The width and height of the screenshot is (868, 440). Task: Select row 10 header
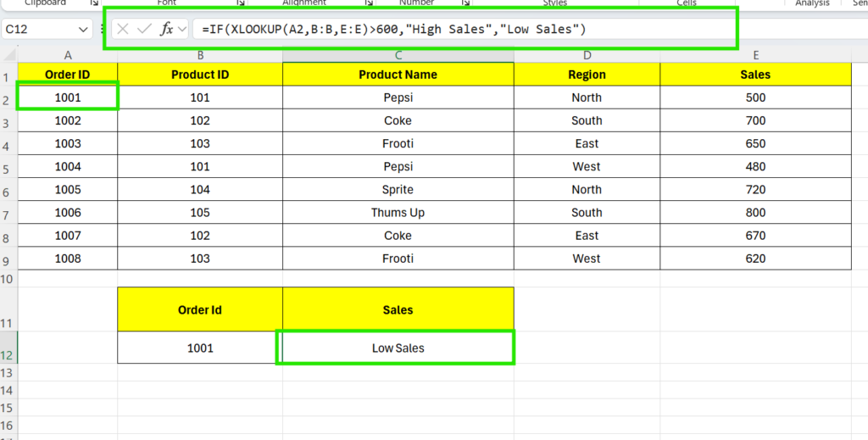[8, 278]
